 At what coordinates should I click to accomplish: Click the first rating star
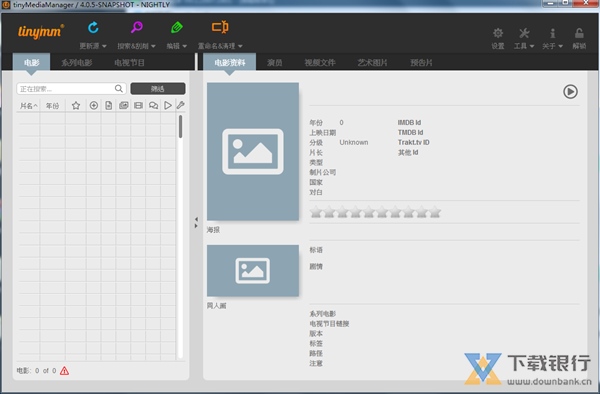click(316, 212)
